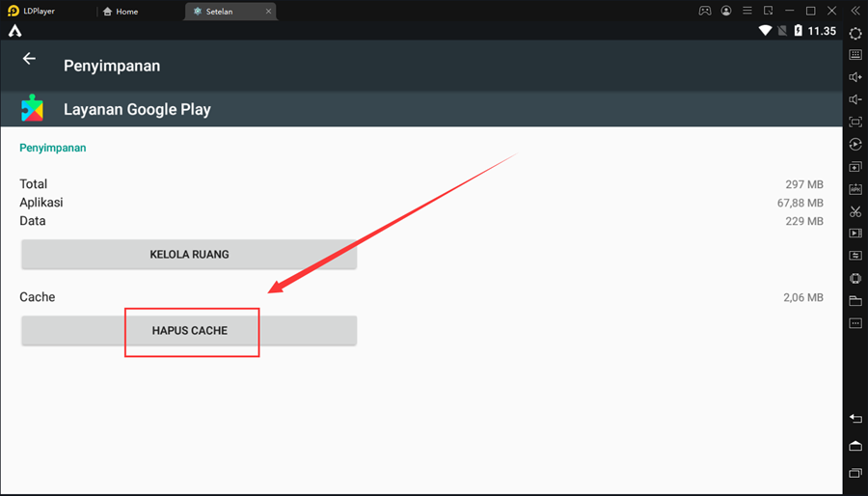Open the keyboard mapping tool
This screenshot has height=496, width=868.
pyautogui.click(x=855, y=55)
